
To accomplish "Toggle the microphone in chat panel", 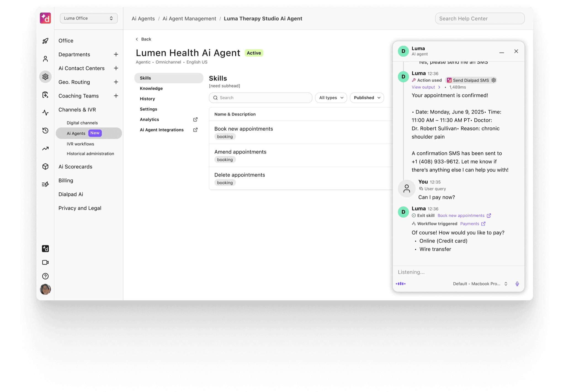I will point(517,284).
